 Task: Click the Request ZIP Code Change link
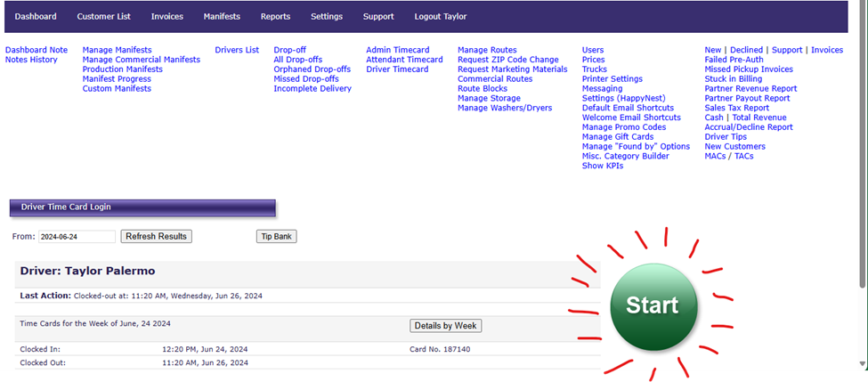[x=507, y=60]
